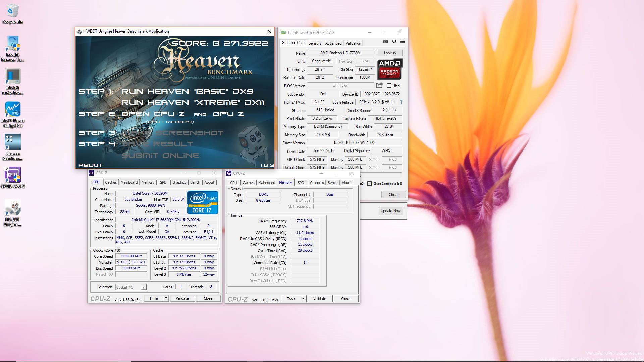Image resolution: width=644 pixels, height=362 pixels.
Task: Click the Core Speed 1198.00 MHz value
Action: coord(131,256)
